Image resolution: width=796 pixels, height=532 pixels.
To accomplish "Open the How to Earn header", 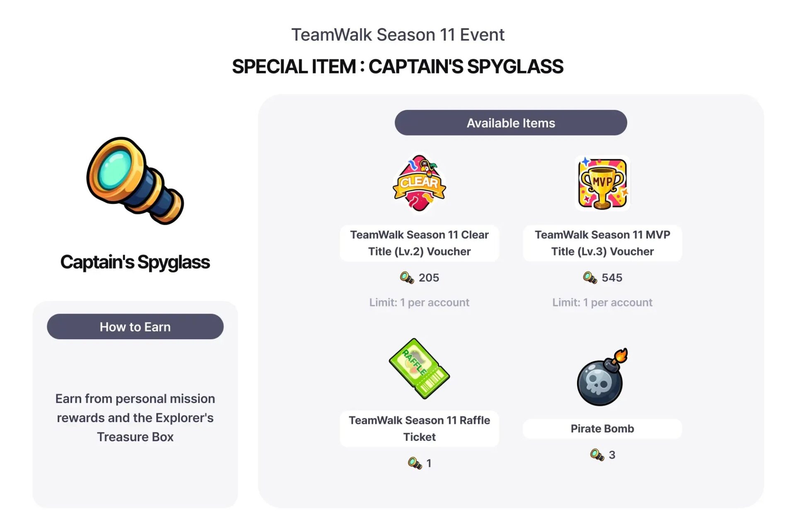I will click(135, 327).
